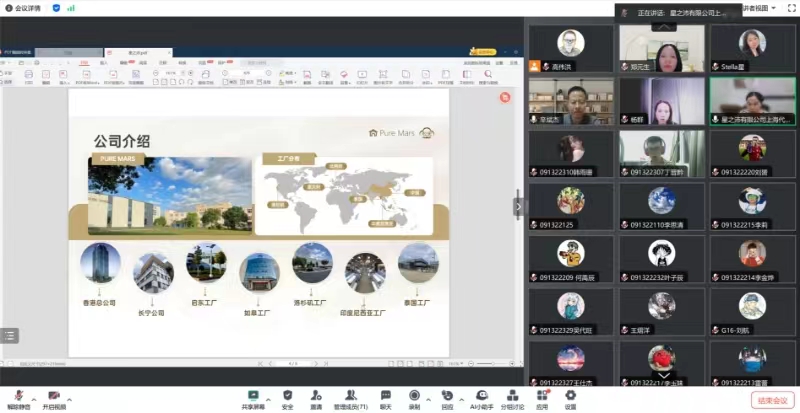The image size is (800, 413).
Task: Switch the 演讲者视图 speaker view layout
Action: point(765,9)
